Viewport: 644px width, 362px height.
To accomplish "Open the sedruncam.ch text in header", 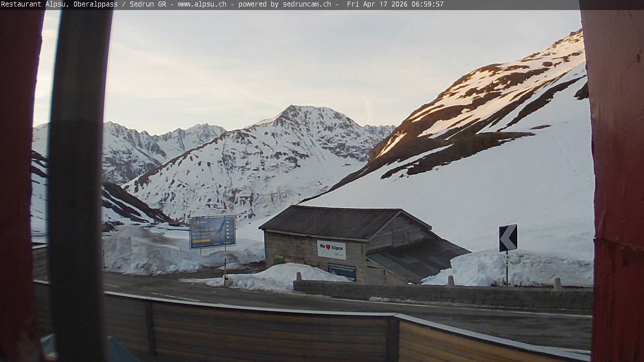I will [x=306, y=5].
